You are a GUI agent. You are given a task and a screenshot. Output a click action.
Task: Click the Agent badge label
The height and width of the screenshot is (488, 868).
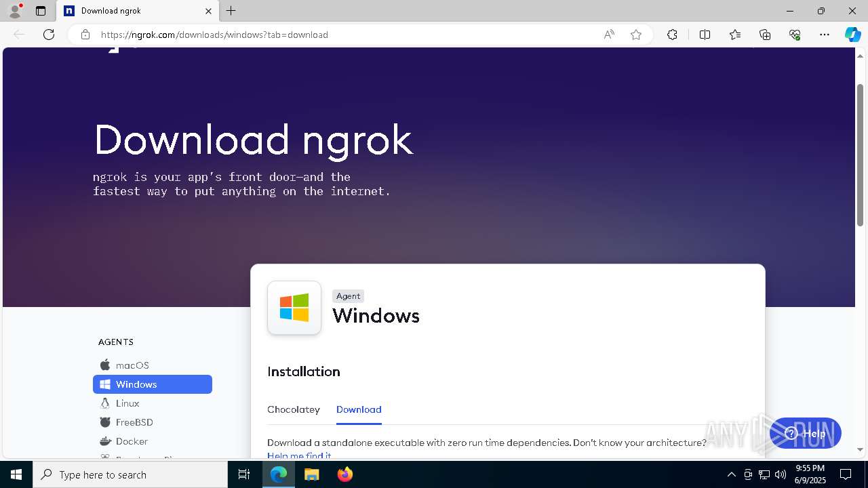click(349, 296)
